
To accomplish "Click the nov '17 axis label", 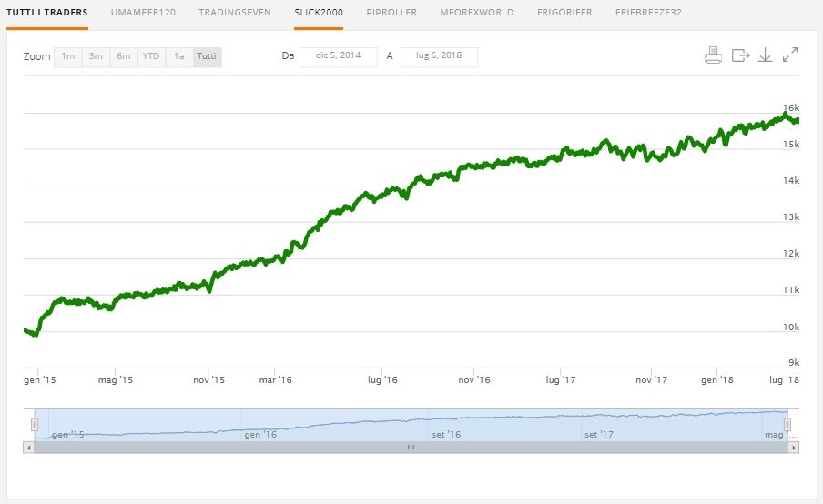I will [x=651, y=379].
